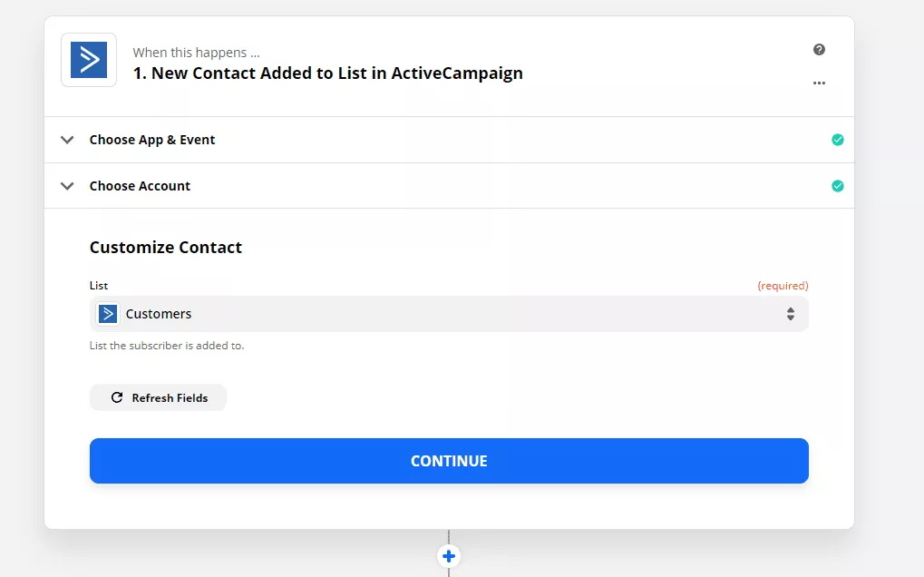
Task: Click the large ActiveCampaign app logo
Action: [89, 60]
